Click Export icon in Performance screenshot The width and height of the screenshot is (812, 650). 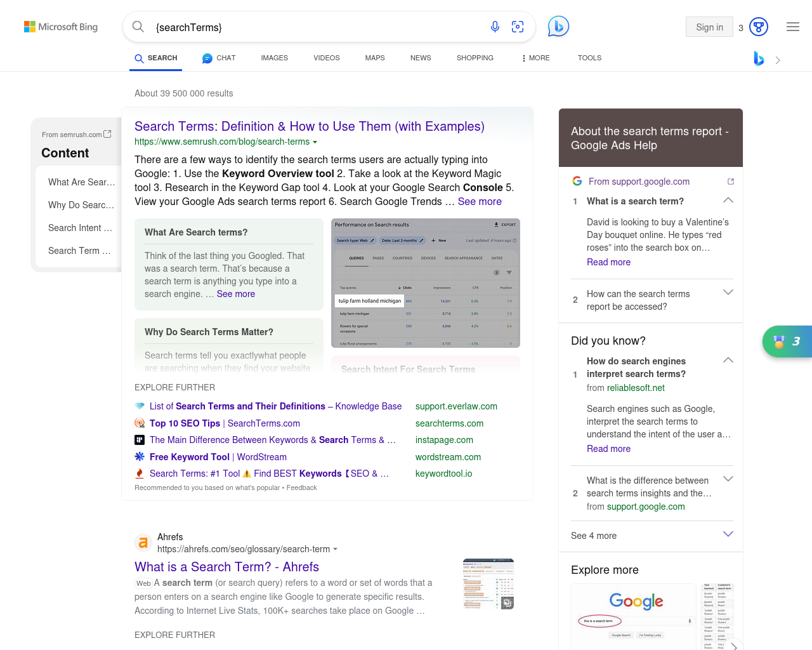[505, 225]
